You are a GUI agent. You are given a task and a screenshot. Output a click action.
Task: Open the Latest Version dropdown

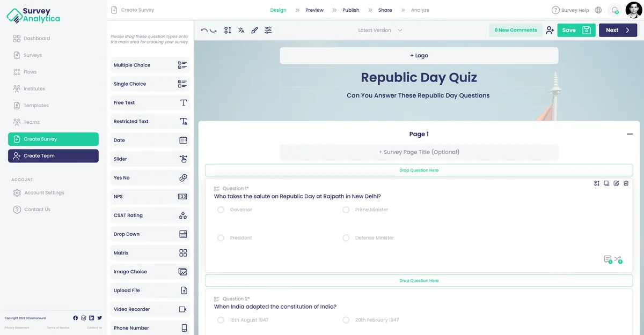pos(380,31)
